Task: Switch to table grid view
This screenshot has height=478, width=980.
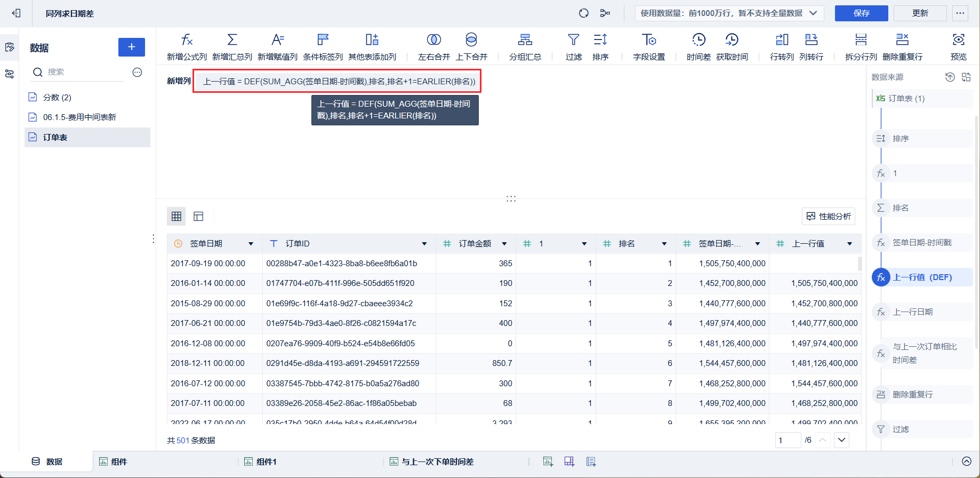Action: (176, 216)
